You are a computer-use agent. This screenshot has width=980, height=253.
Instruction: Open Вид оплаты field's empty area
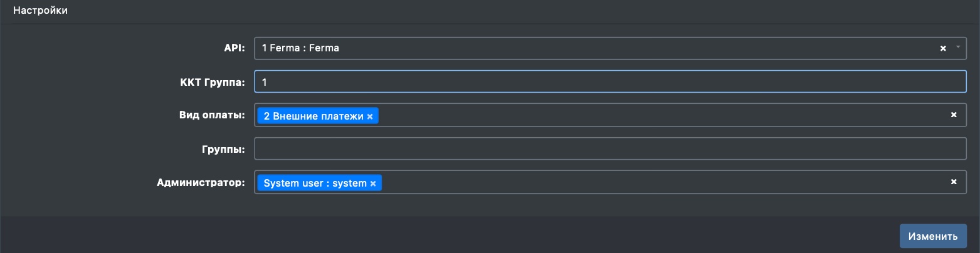[x=658, y=115]
